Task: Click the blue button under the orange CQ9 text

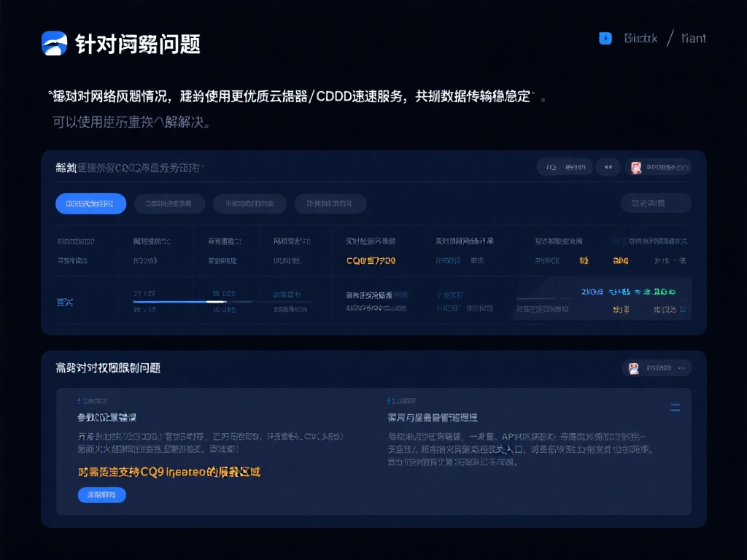Action: point(101,495)
